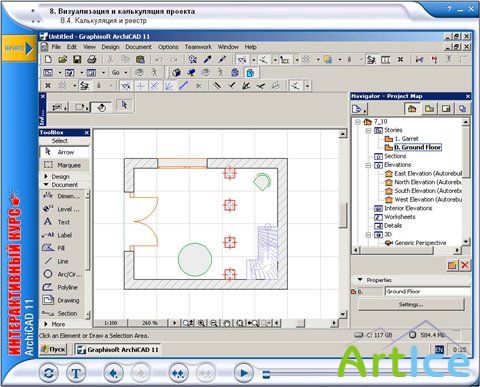Expand the More group in ToolBox
This screenshot has width=480, height=387.
click(x=46, y=324)
